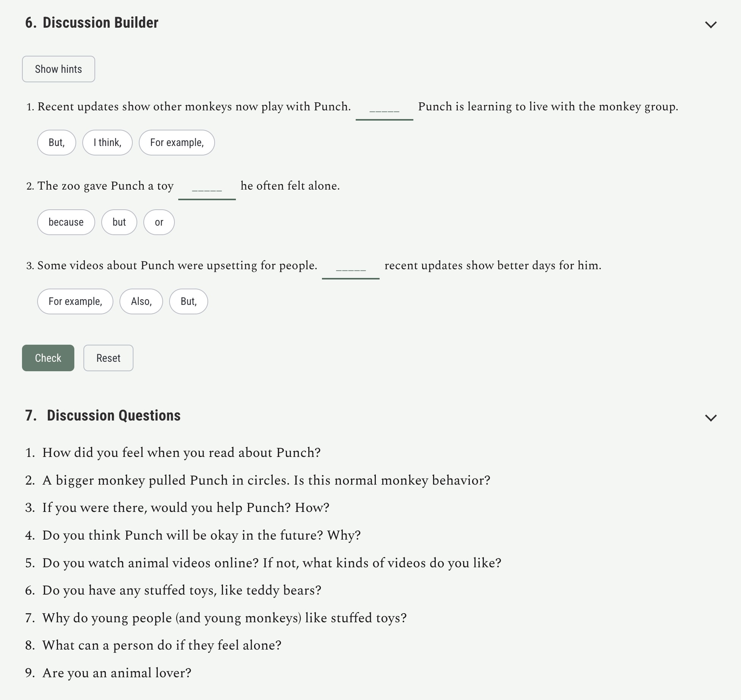The width and height of the screenshot is (741, 700).
Task: Click the blank after "a toy"
Action: pos(207,189)
